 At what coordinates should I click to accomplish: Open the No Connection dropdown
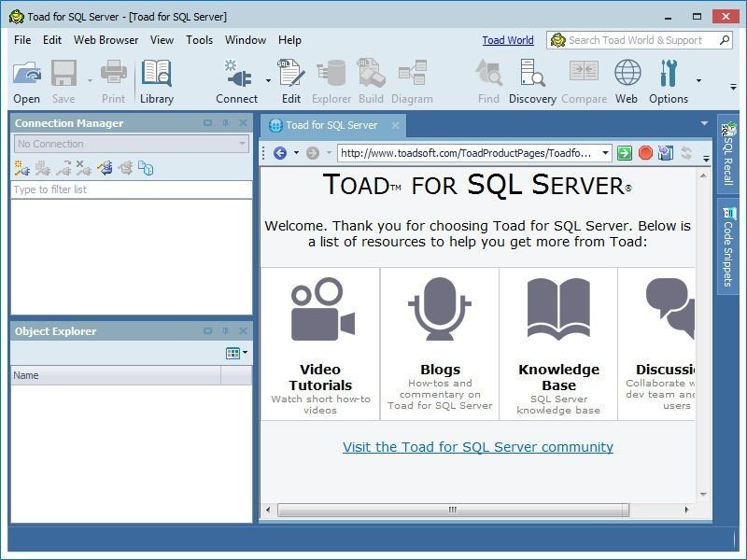click(x=132, y=144)
